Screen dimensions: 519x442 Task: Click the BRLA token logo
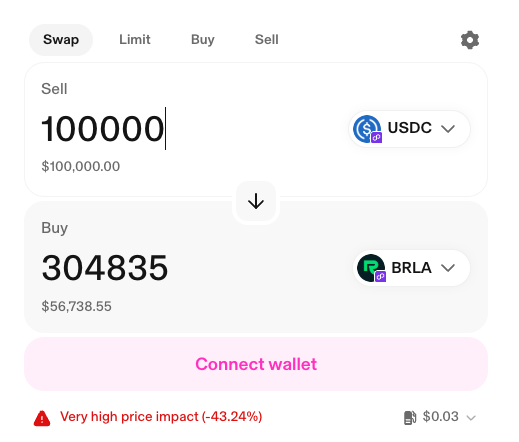point(371,268)
